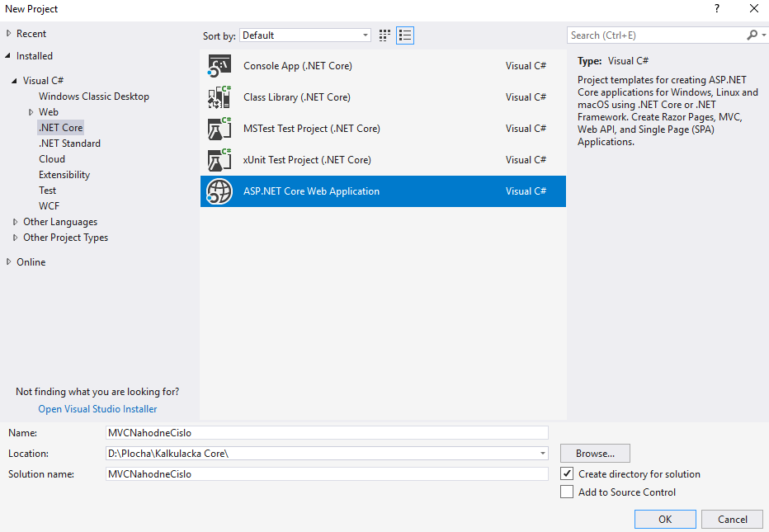
Task: Click the search magnifier icon
Action: tap(752, 35)
